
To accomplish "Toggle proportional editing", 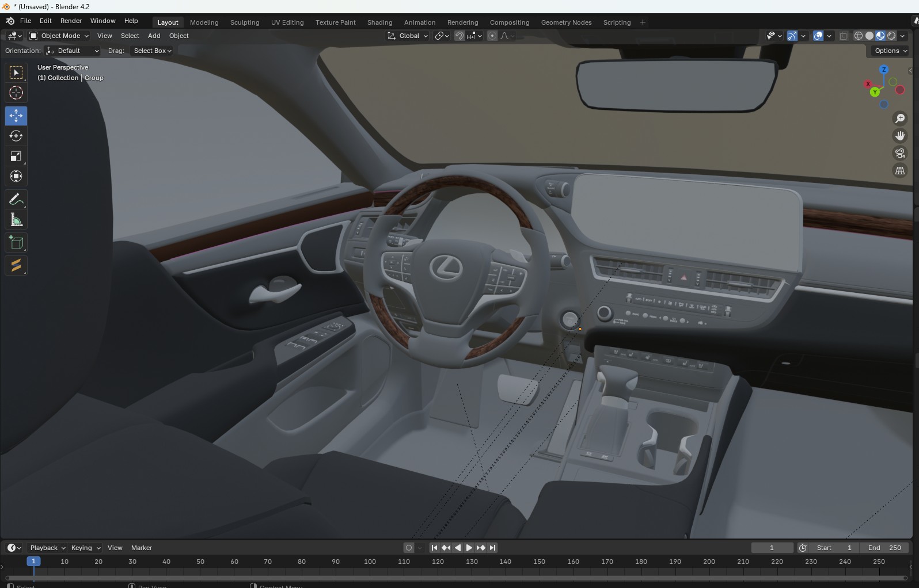I will coord(492,36).
